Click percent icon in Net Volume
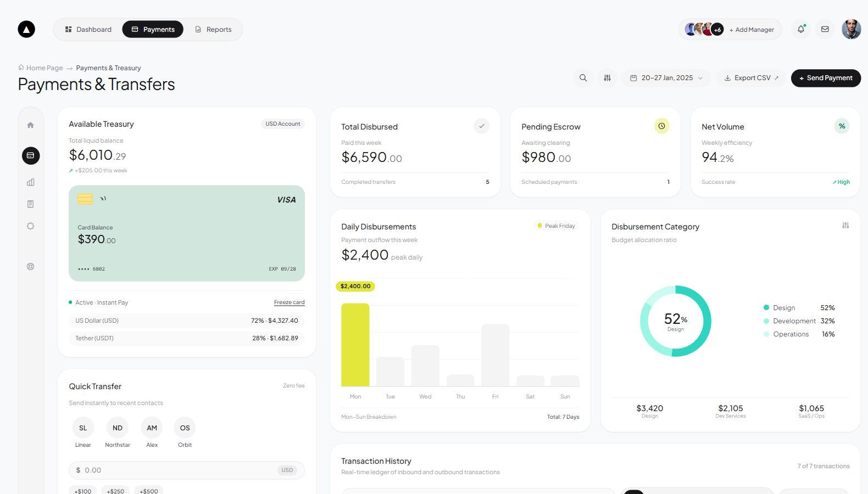Viewport: 868px width, 494px height. 842,126
